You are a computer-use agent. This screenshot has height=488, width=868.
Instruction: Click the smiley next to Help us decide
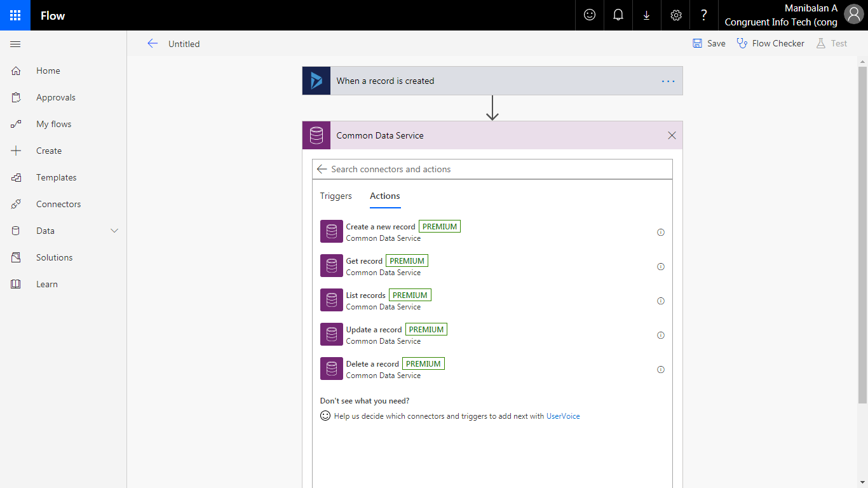[325, 416]
